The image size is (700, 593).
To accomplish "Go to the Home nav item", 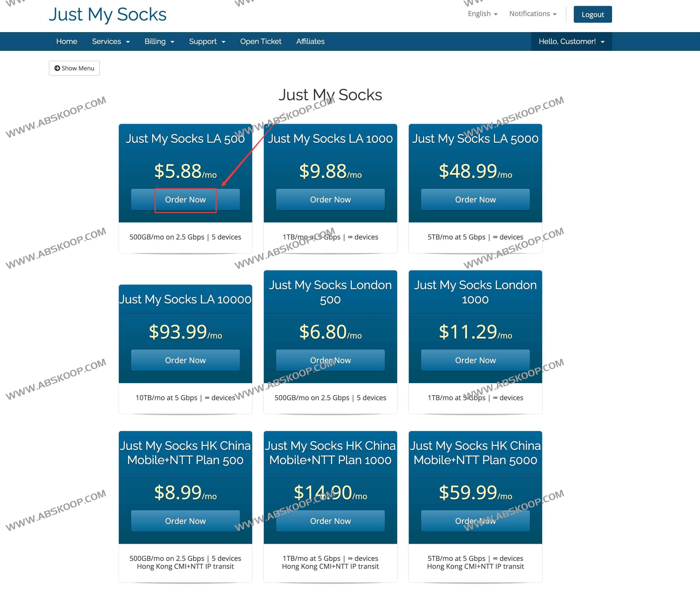I will pyautogui.click(x=67, y=41).
